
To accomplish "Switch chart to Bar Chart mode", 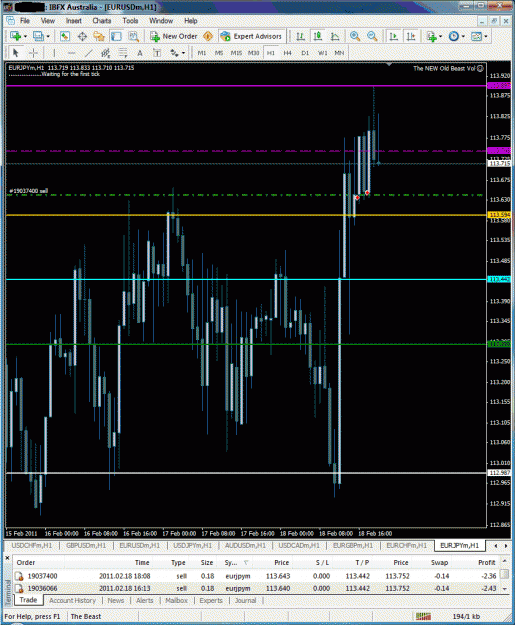I will pyautogui.click(x=300, y=36).
